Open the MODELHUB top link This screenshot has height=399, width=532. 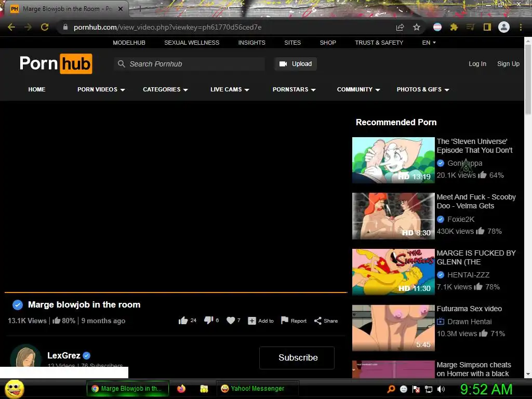129,43
